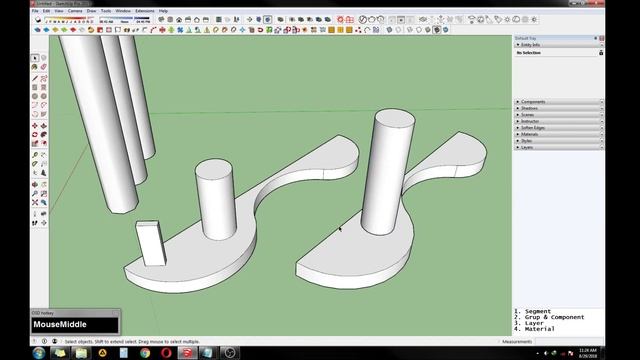Expand the Shadows panel
The width and height of the screenshot is (640, 360).
pos(558,108)
